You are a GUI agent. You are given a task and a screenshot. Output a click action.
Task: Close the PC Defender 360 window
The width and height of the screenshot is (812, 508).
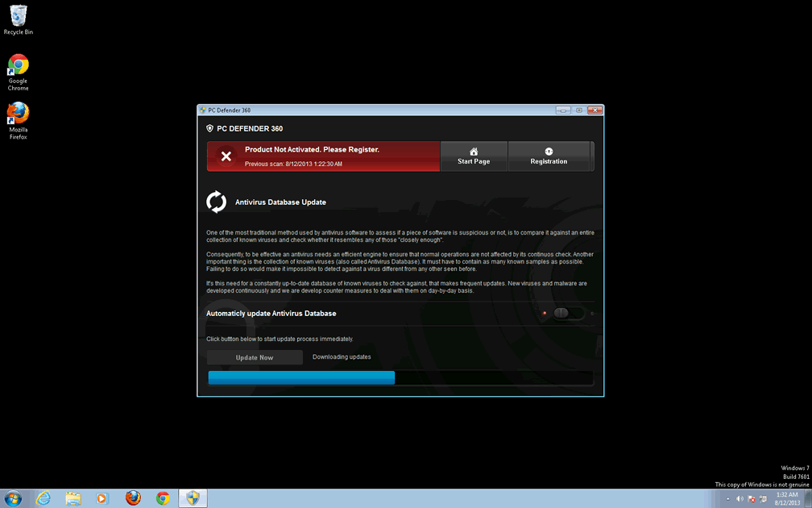click(x=595, y=110)
